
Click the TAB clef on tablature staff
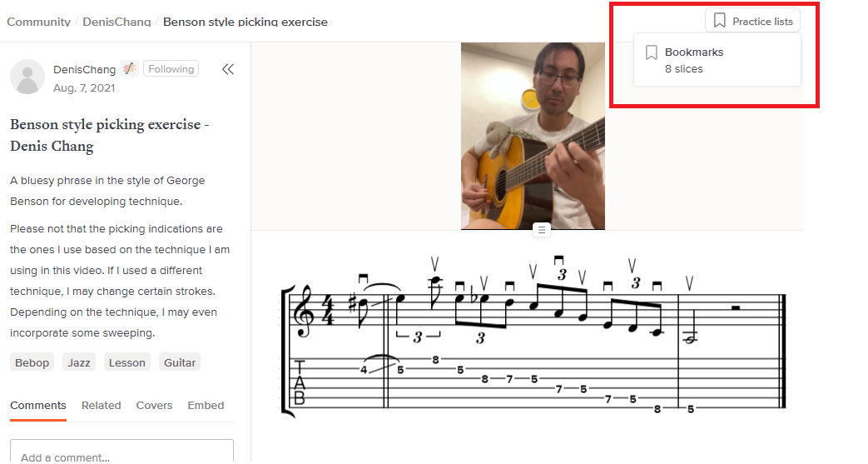pos(300,382)
